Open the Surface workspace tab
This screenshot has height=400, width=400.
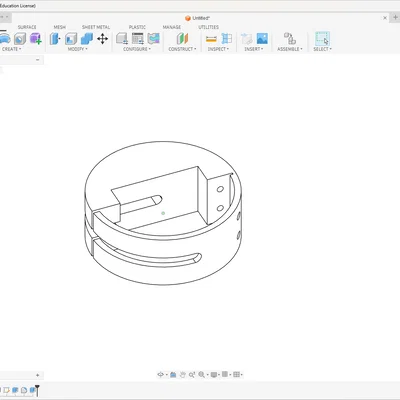27,27
